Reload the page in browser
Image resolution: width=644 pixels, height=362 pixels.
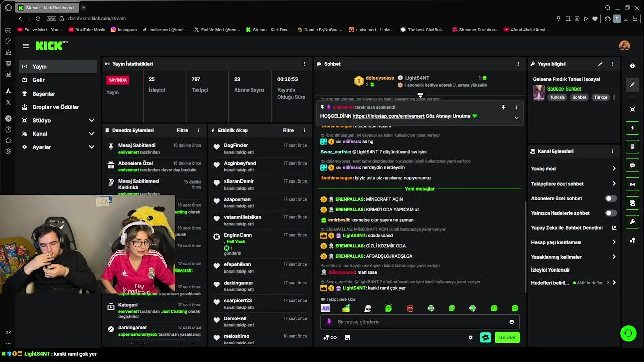(x=38, y=19)
